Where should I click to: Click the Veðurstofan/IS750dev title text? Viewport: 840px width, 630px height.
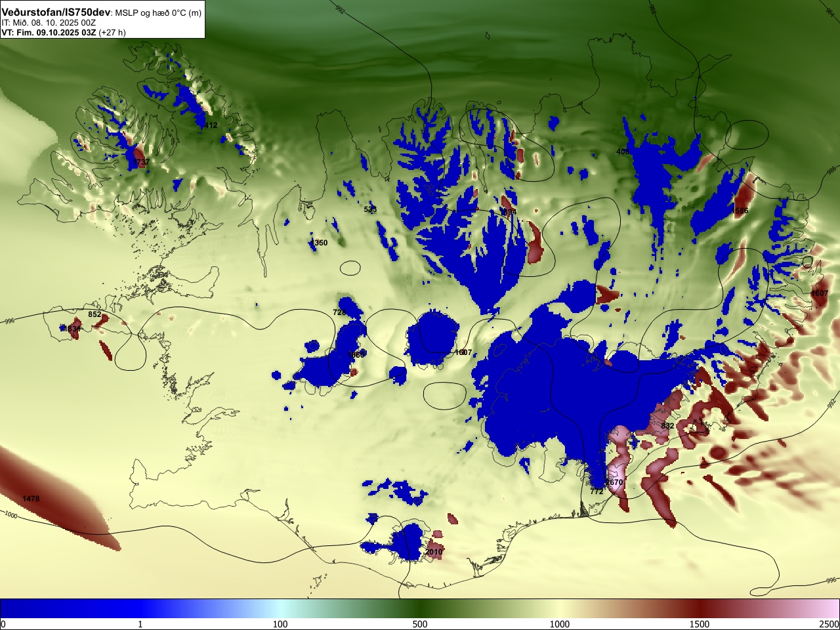pos(56,12)
